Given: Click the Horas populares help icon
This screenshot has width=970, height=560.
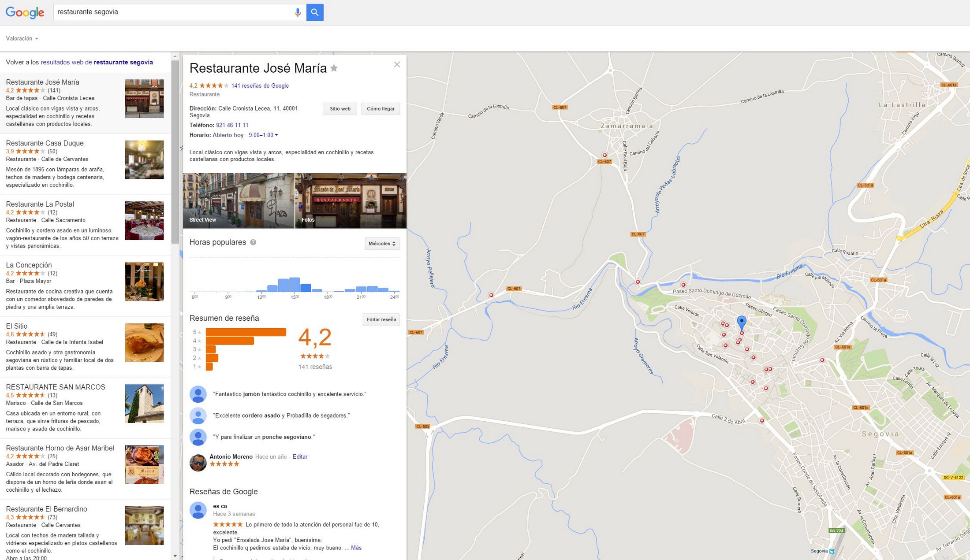Looking at the screenshot, I should (253, 242).
